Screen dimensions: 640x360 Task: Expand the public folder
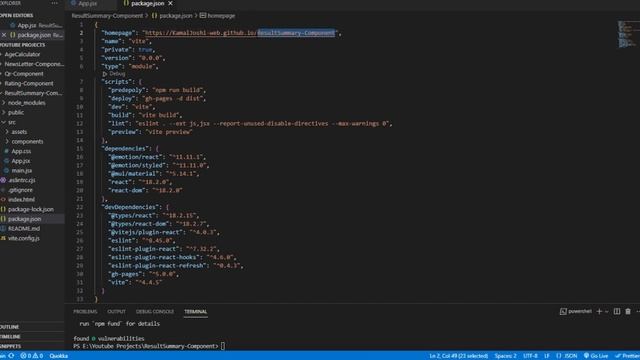[x=16, y=113]
